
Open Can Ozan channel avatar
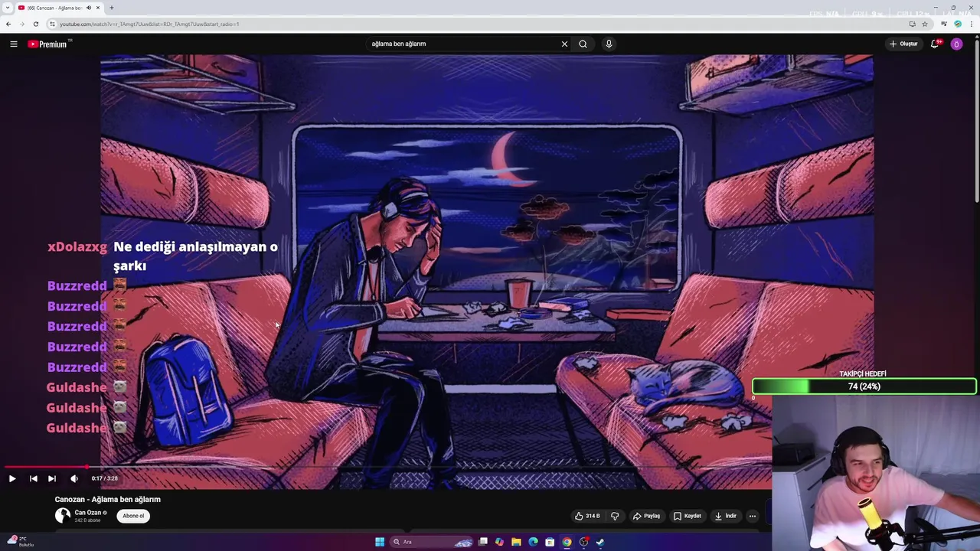pos(63,516)
